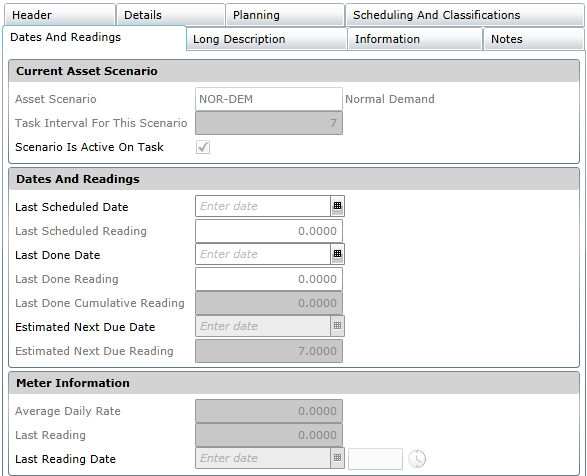Click the time field beside Last Reading Date

pos(375,458)
